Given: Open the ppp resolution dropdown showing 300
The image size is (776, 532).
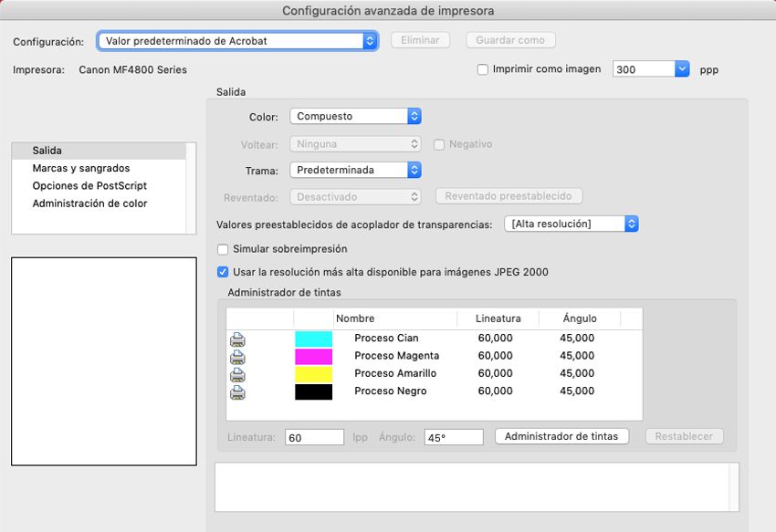Looking at the screenshot, I should click(651, 68).
